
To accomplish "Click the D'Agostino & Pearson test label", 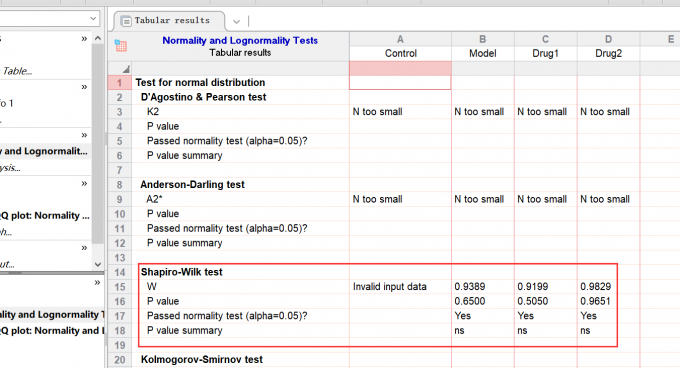I will coord(203,97).
